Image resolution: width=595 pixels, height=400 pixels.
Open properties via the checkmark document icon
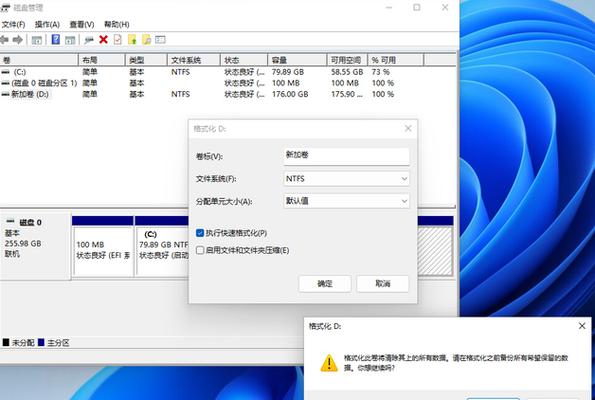[x=118, y=39]
